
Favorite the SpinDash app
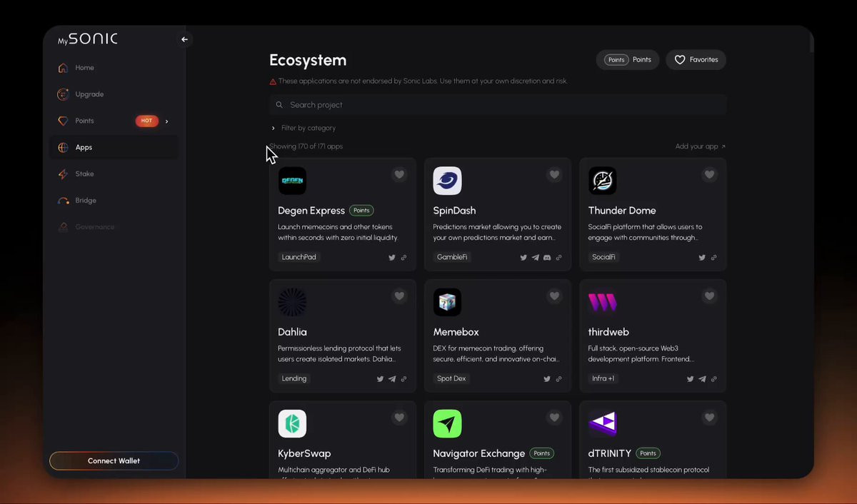tap(554, 174)
